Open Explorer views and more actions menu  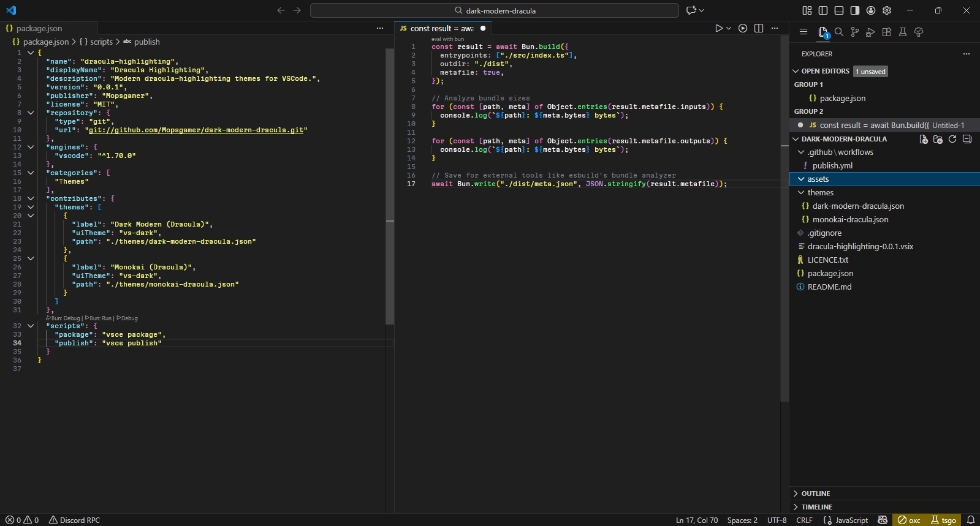pyautogui.click(x=967, y=54)
